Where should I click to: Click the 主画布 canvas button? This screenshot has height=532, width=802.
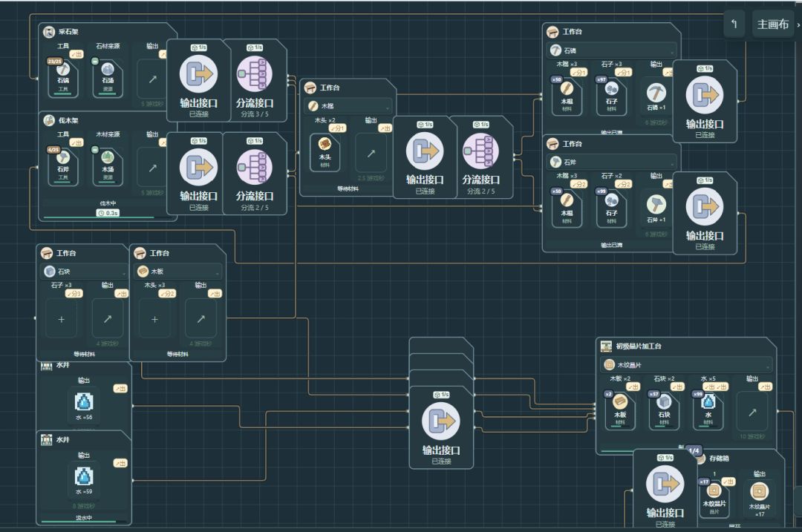773,24
